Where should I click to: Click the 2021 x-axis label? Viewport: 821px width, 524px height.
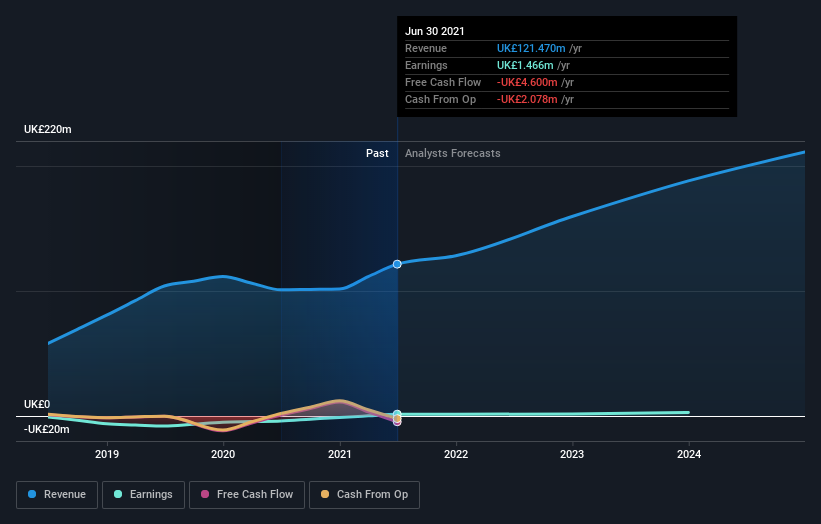[340, 454]
